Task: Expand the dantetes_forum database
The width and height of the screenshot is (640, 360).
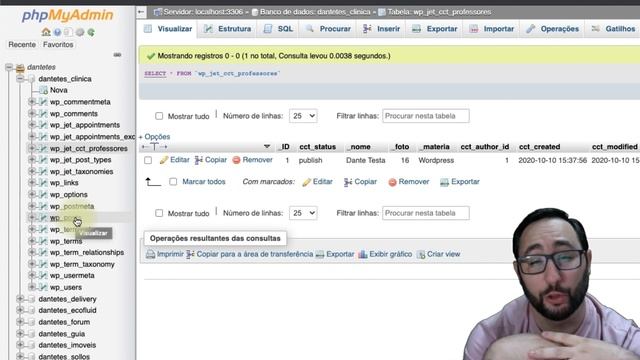Action: pyautogui.click(x=20, y=322)
